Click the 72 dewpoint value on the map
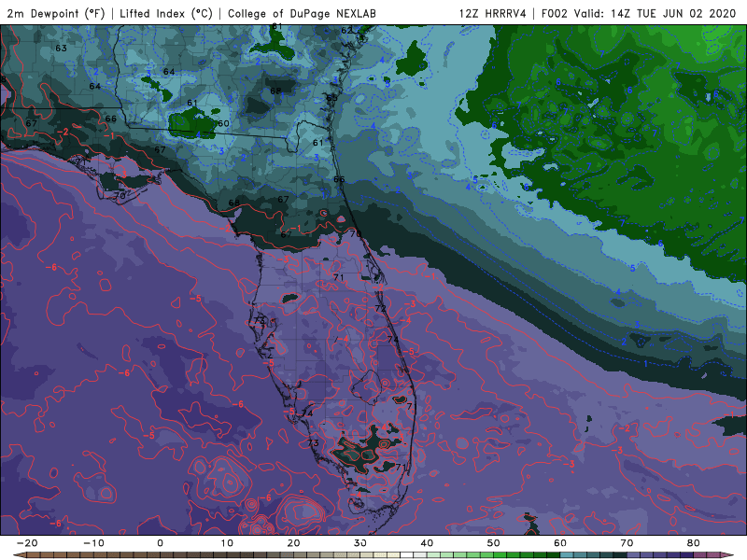The image size is (747, 560). pos(380,309)
